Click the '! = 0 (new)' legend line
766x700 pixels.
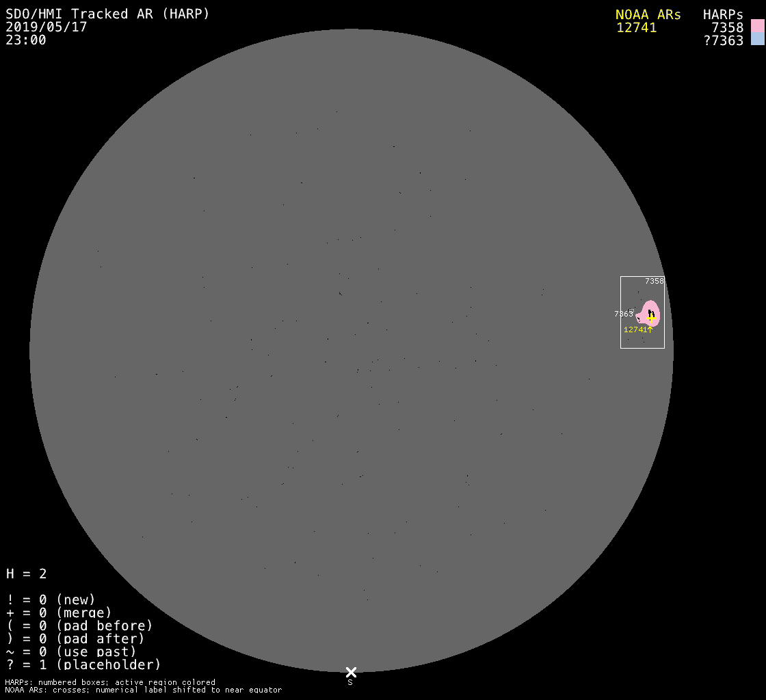tap(51, 600)
